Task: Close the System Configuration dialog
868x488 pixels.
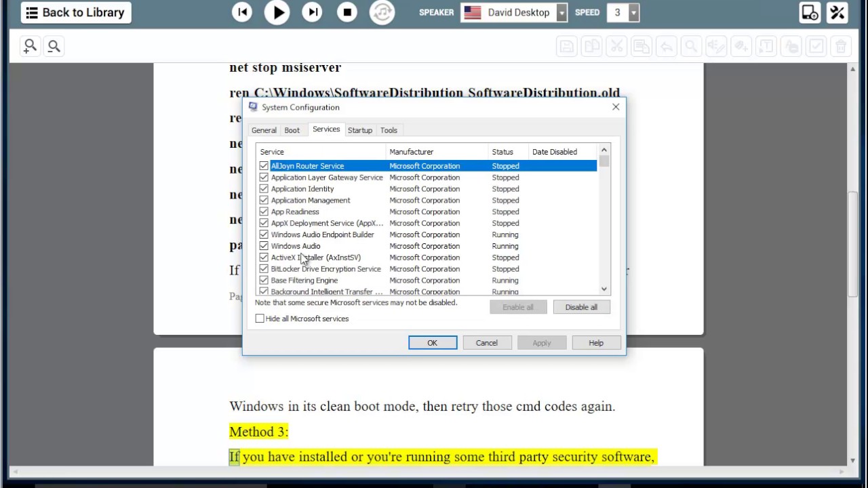Action: 616,107
